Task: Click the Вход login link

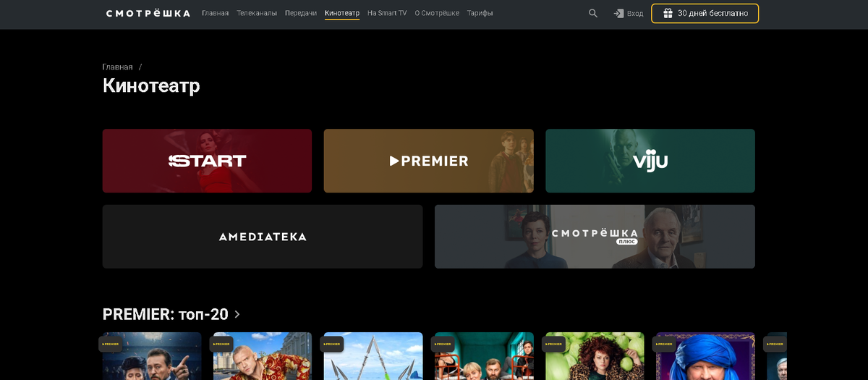Action: point(635,13)
